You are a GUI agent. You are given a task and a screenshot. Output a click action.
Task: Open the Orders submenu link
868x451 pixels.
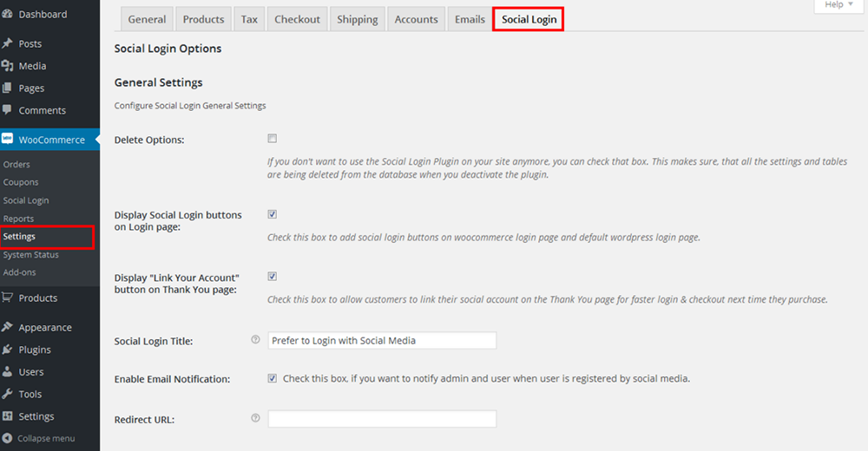point(16,164)
